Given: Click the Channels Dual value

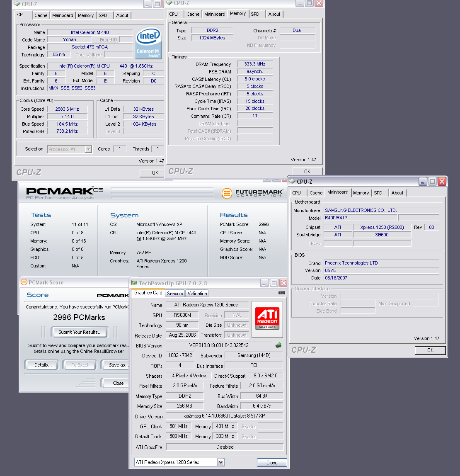Looking at the screenshot, I should coord(297,30).
